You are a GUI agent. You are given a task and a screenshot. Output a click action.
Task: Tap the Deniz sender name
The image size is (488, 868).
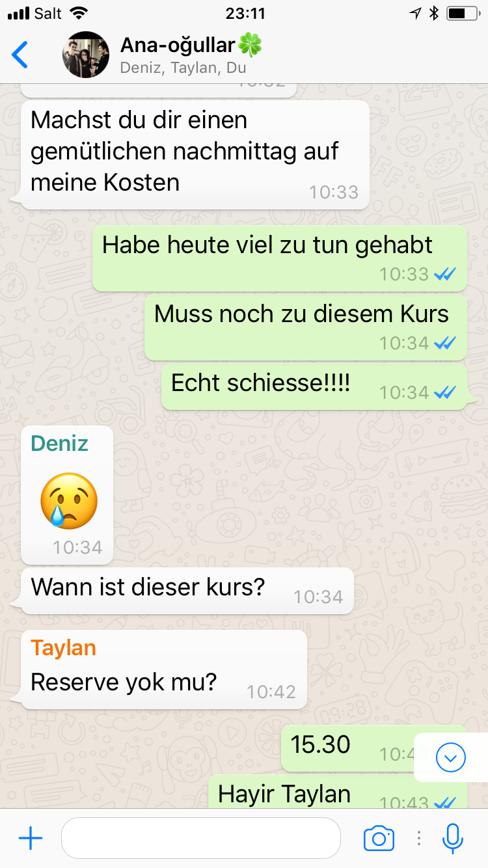pos(59,443)
